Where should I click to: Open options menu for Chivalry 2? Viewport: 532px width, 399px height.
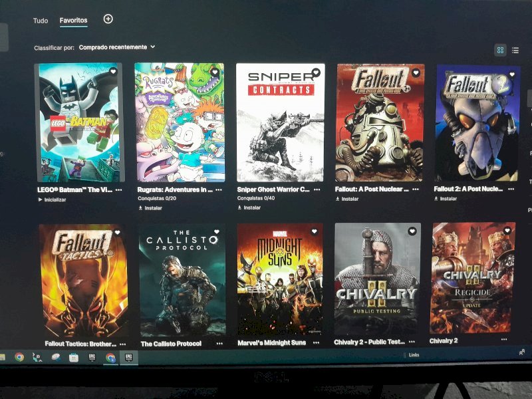pyautogui.click(x=504, y=339)
